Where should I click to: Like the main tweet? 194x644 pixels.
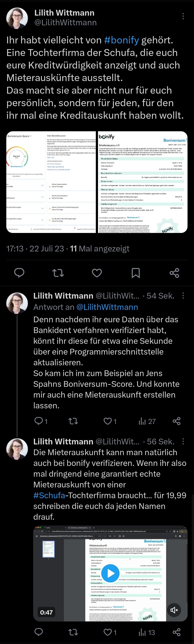[x=97, y=273]
